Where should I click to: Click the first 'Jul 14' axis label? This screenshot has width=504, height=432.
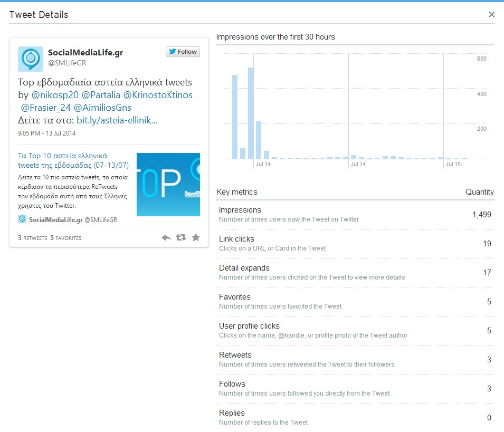click(x=263, y=164)
